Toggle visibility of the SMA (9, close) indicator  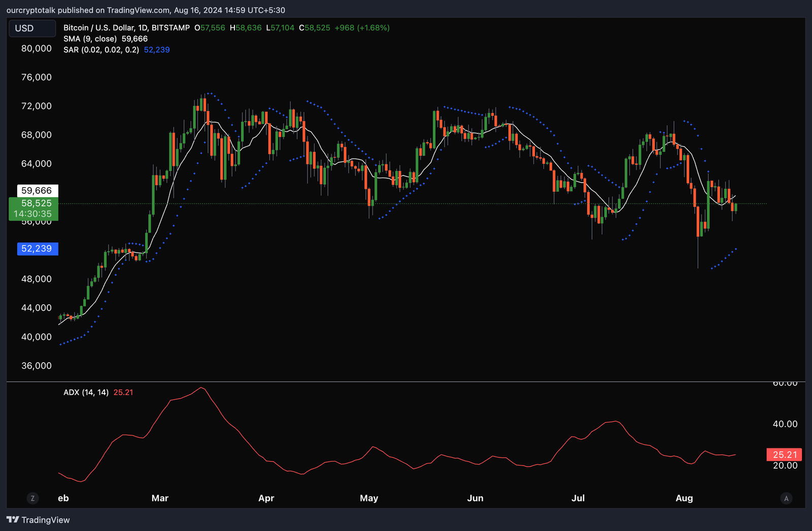click(90, 39)
